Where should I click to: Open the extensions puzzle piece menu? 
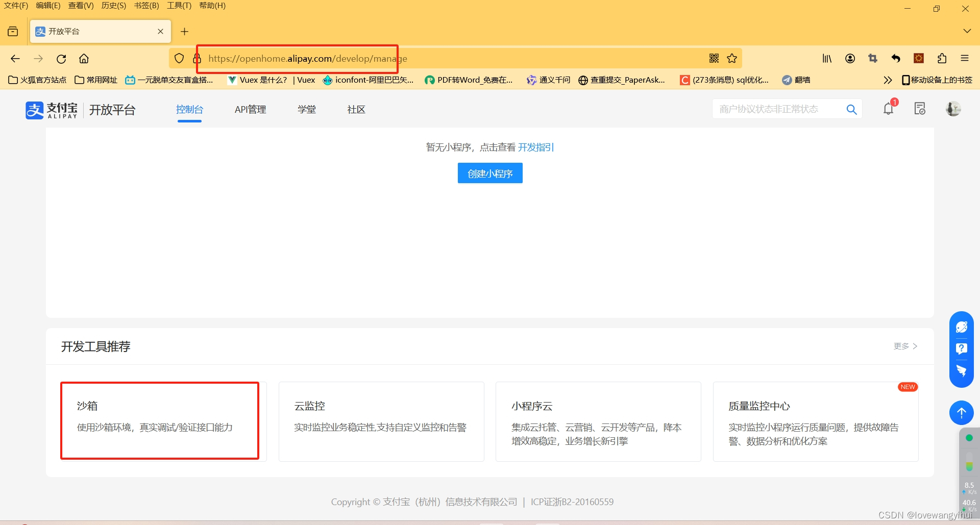click(x=942, y=59)
